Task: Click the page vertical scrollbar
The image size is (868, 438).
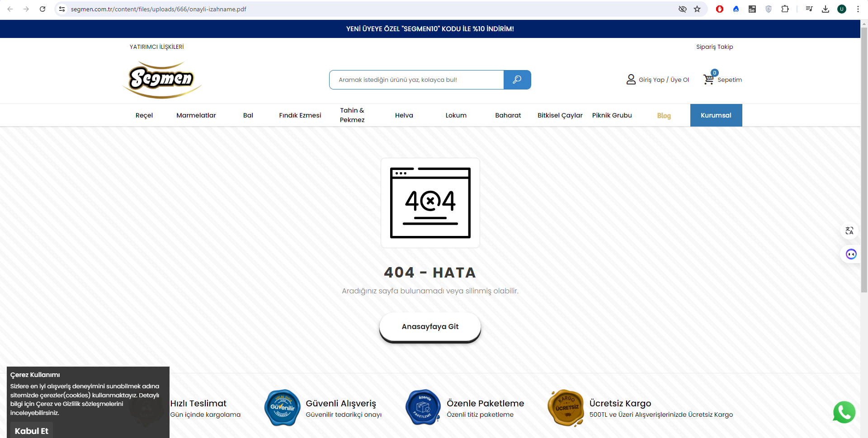Action: [x=864, y=160]
